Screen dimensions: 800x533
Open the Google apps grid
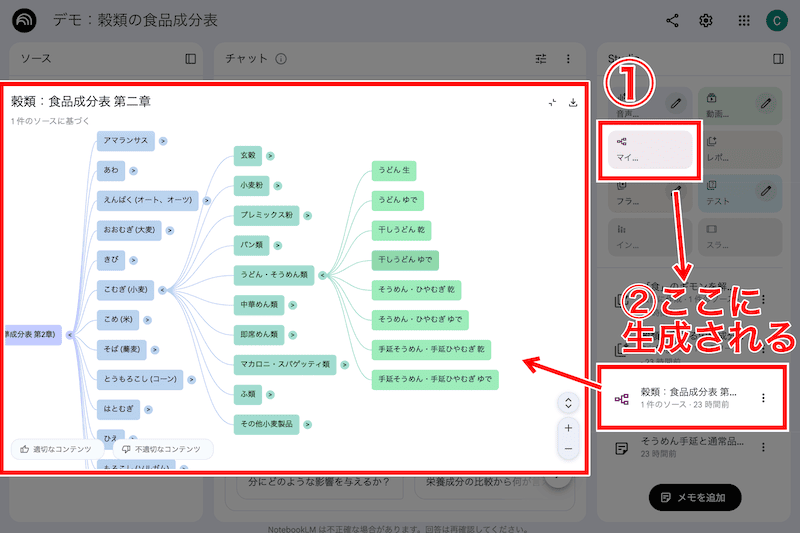click(743, 20)
